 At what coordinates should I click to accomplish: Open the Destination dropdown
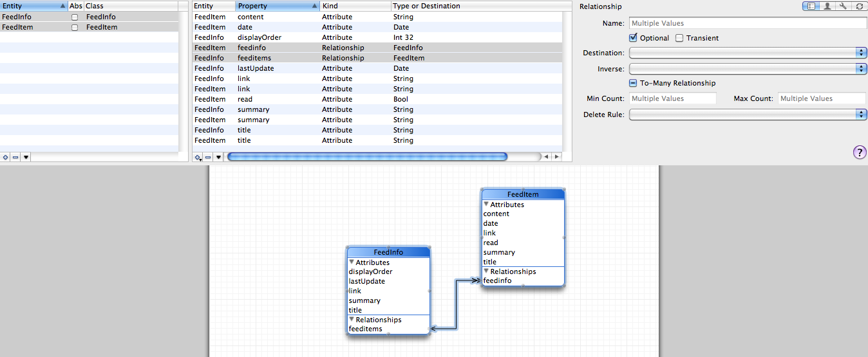(x=748, y=53)
